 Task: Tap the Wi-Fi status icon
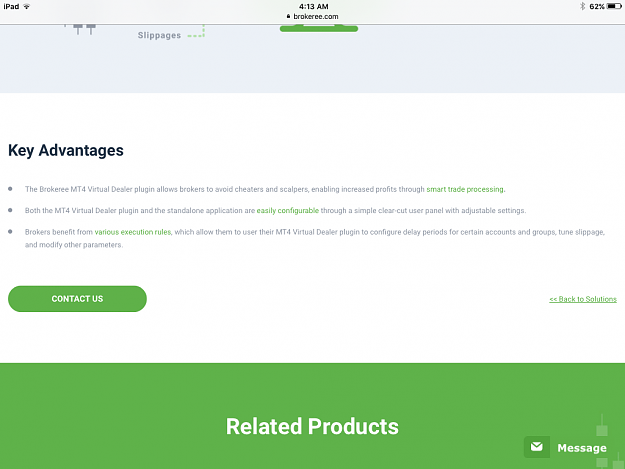pyautogui.click(x=27, y=6)
